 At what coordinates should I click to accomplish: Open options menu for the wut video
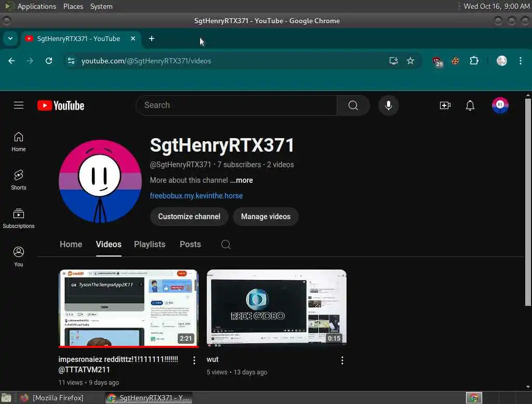point(342,360)
